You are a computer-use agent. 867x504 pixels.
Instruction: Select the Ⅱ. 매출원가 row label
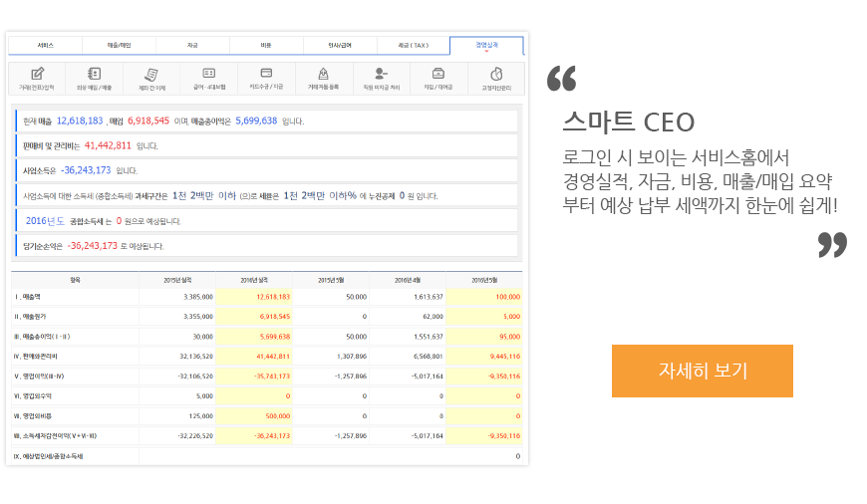[x=31, y=317]
